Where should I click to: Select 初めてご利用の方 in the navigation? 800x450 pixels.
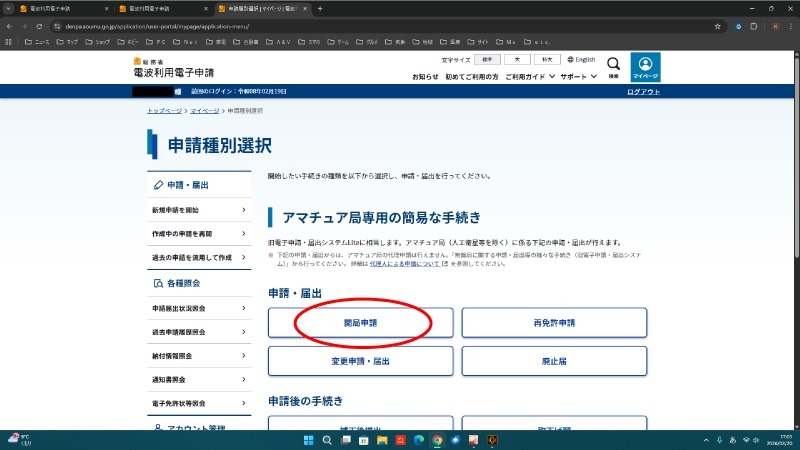point(471,76)
